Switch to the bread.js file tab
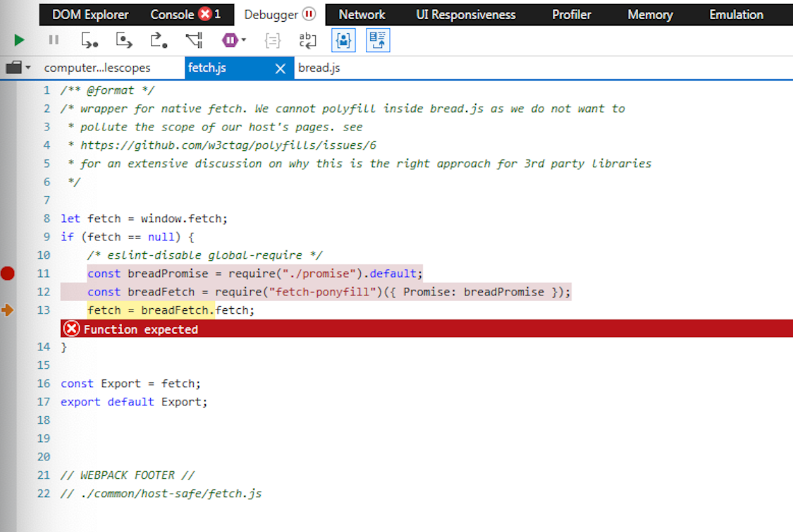Image resolution: width=793 pixels, height=532 pixels. pyautogui.click(x=319, y=68)
